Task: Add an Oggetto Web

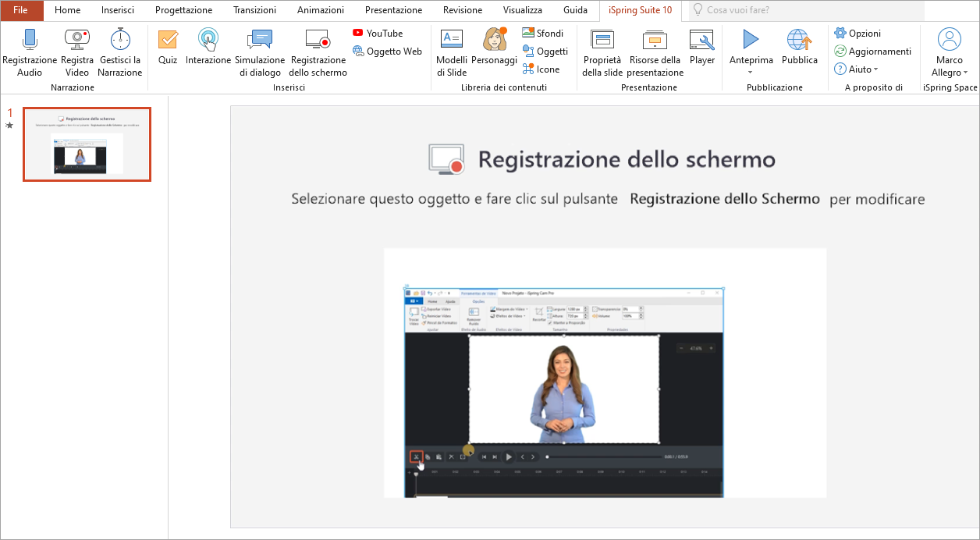Action: (387, 52)
